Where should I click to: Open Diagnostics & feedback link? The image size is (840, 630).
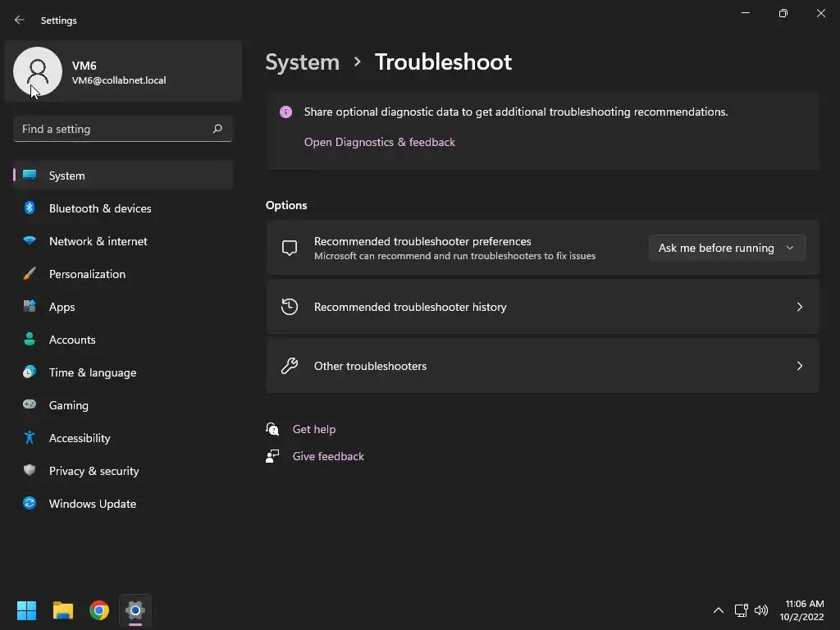(x=379, y=142)
